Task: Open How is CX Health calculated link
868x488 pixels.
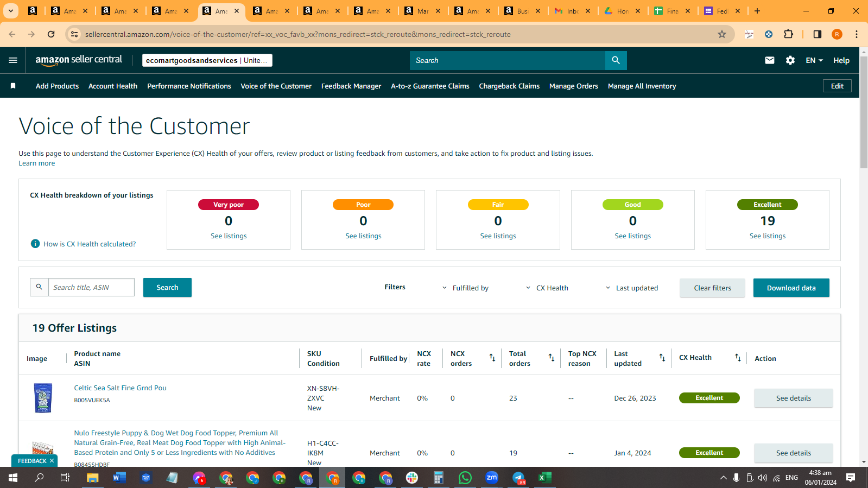Action: pos(90,244)
